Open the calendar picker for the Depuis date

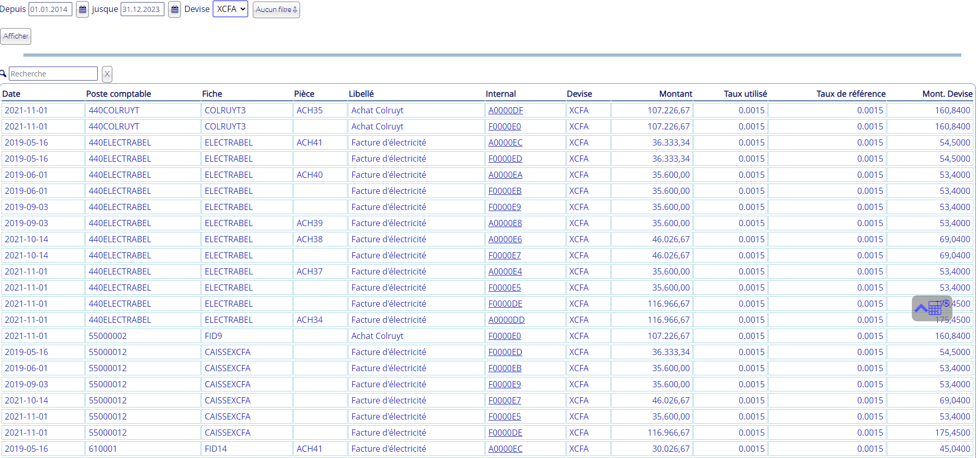[x=82, y=9]
